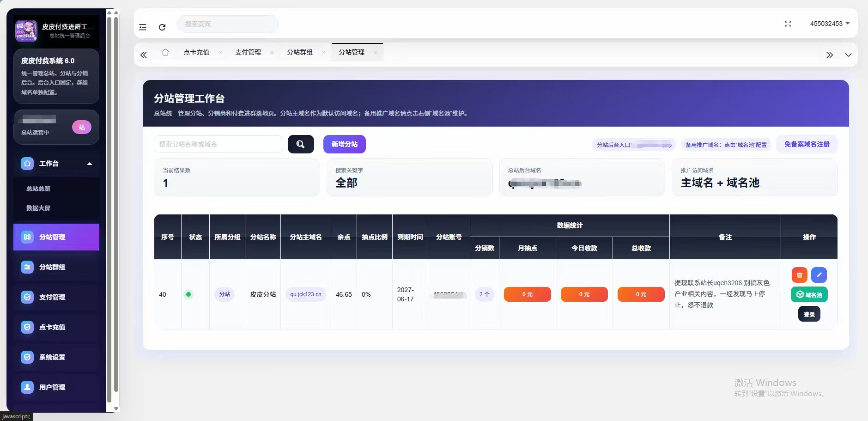Image resolution: width=868 pixels, height=421 pixels.
Task: Toggle fullscreen mode icon
Action: [788, 24]
